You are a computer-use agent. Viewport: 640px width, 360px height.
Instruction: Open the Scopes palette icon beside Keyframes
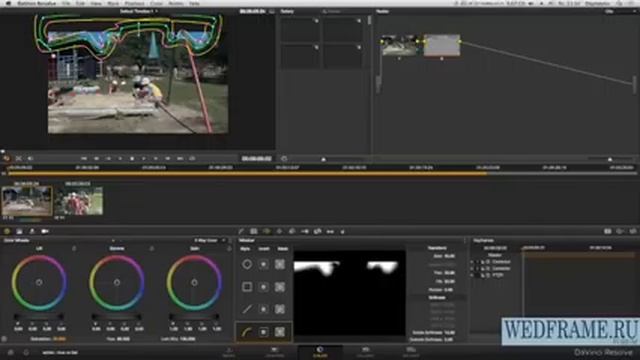click(x=620, y=231)
